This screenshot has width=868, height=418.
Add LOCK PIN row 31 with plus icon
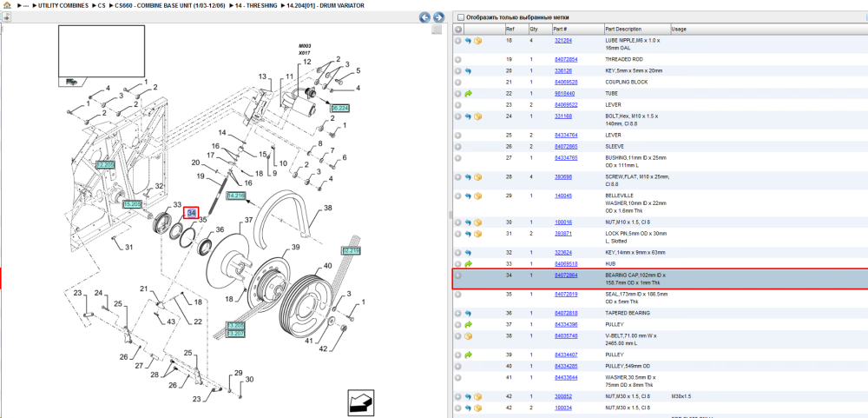click(x=458, y=234)
